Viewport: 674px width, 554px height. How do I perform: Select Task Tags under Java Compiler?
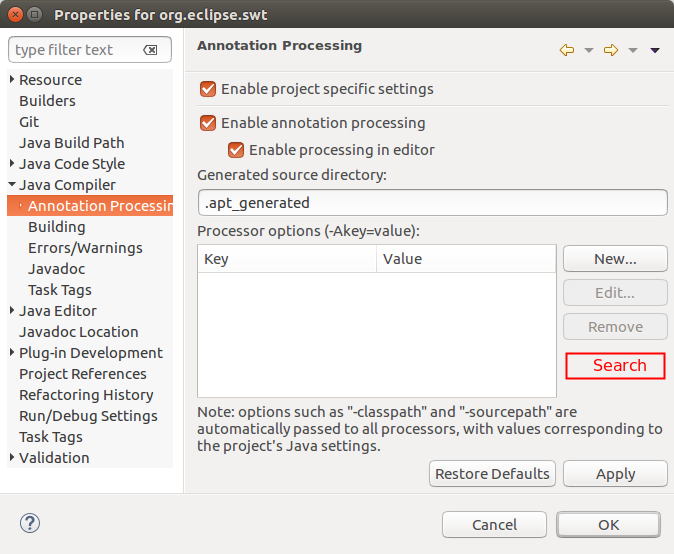[60, 290]
